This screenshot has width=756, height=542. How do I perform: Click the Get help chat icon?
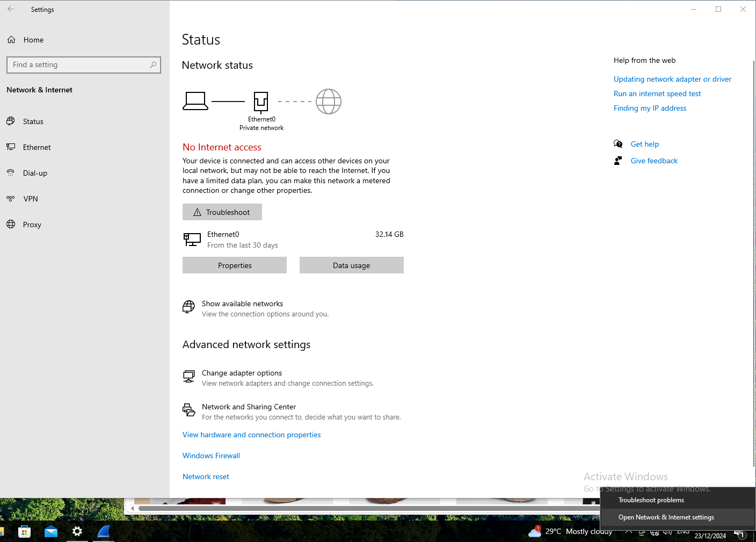tap(618, 144)
